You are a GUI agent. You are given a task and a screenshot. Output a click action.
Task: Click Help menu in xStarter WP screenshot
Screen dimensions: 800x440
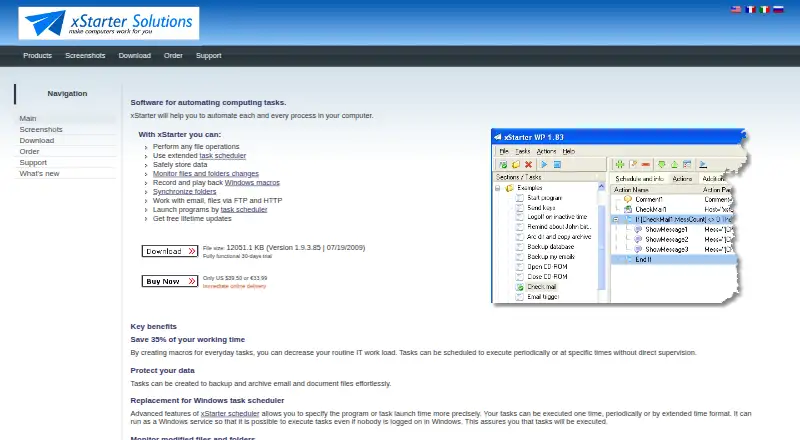pyautogui.click(x=568, y=152)
